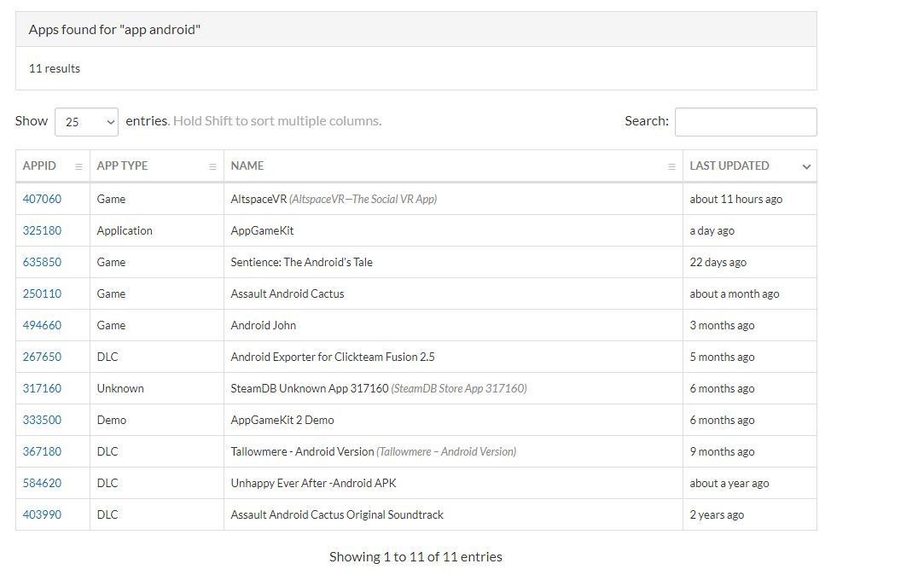Open app ID 635850 link
Screen dimensions: 924x581
42,262
